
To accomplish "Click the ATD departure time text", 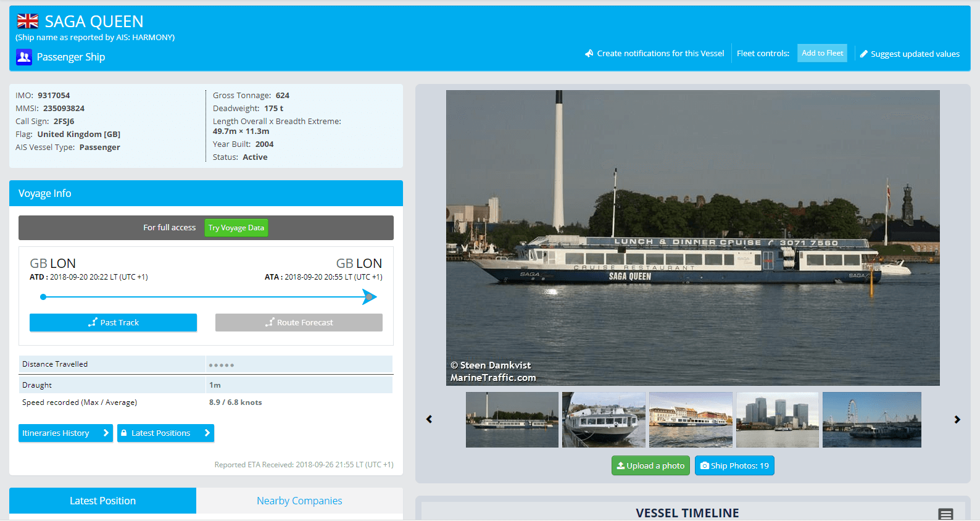I will (x=89, y=277).
